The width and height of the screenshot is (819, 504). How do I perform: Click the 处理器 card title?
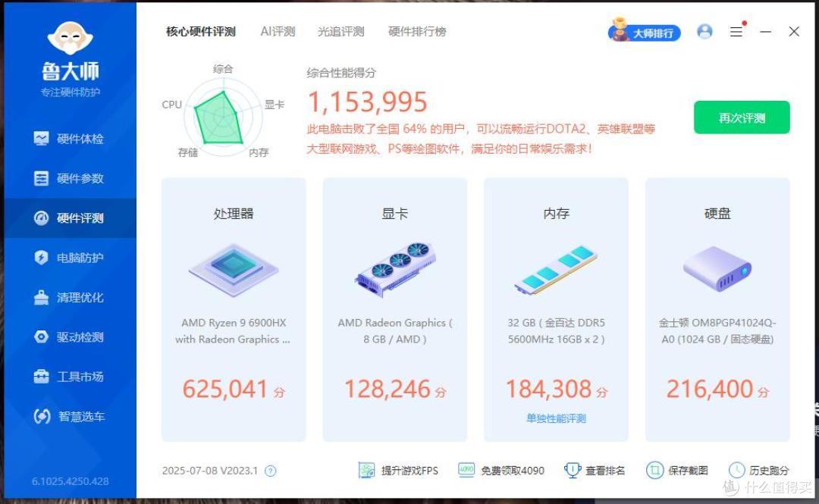(234, 214)
